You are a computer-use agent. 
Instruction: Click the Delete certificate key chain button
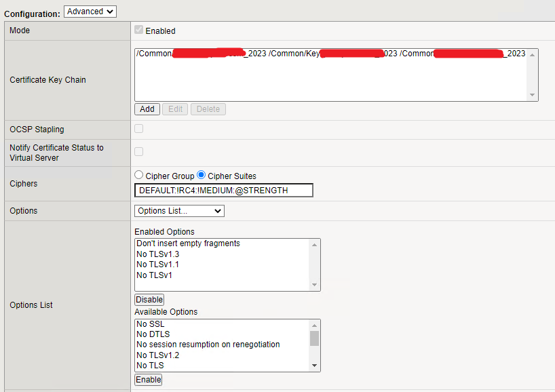click(x=208, y=109)
